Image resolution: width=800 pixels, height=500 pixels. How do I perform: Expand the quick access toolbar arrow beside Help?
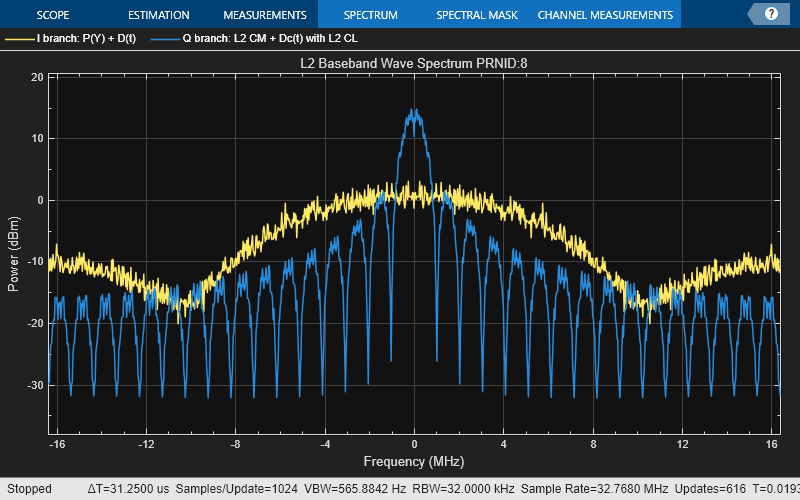[x=754, y=14]
